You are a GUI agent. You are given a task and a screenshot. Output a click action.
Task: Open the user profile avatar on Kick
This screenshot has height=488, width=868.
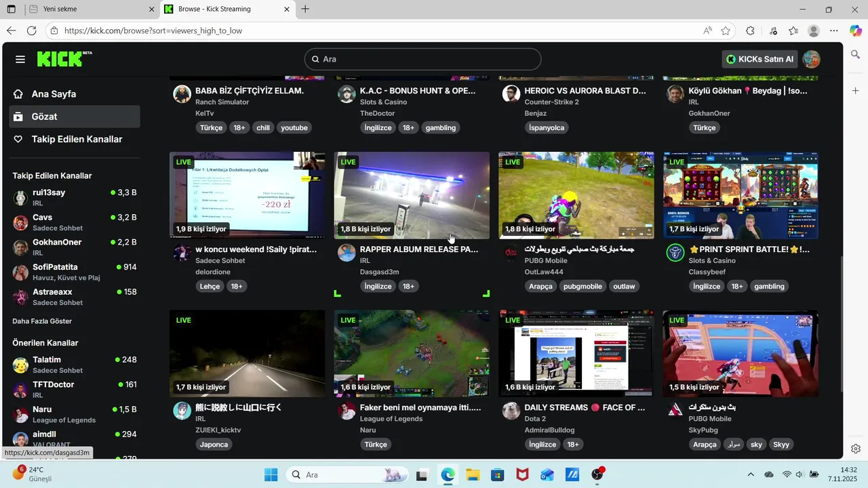click(811, 59)
